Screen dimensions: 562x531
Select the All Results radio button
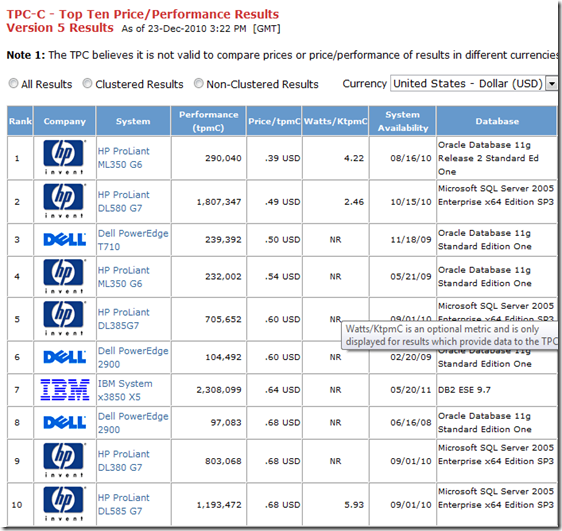click(x=13, y=83)
